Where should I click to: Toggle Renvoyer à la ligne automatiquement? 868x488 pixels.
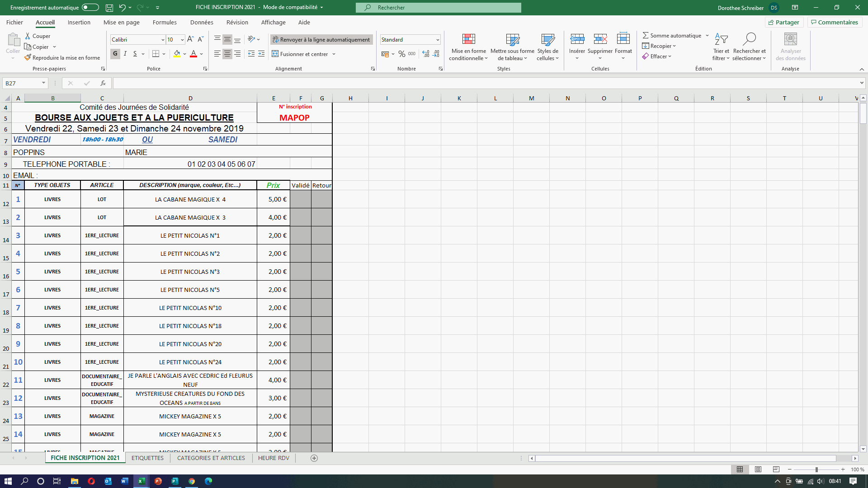tap(321, 40)
